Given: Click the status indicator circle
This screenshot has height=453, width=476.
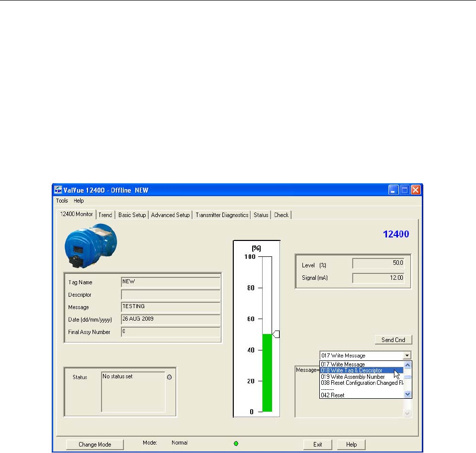Looking at the screenshot, I should [170, 377].
